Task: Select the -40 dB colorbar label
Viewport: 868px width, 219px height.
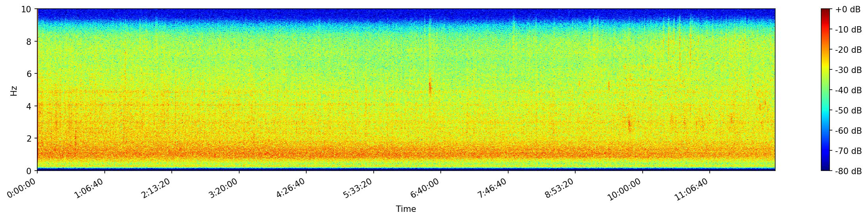Action: click(848, 90)
